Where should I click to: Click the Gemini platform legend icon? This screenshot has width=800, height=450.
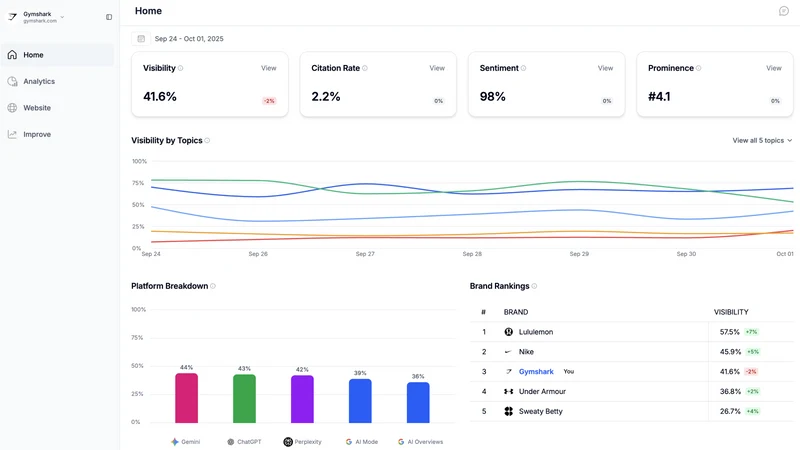click(x=175, y=442)
